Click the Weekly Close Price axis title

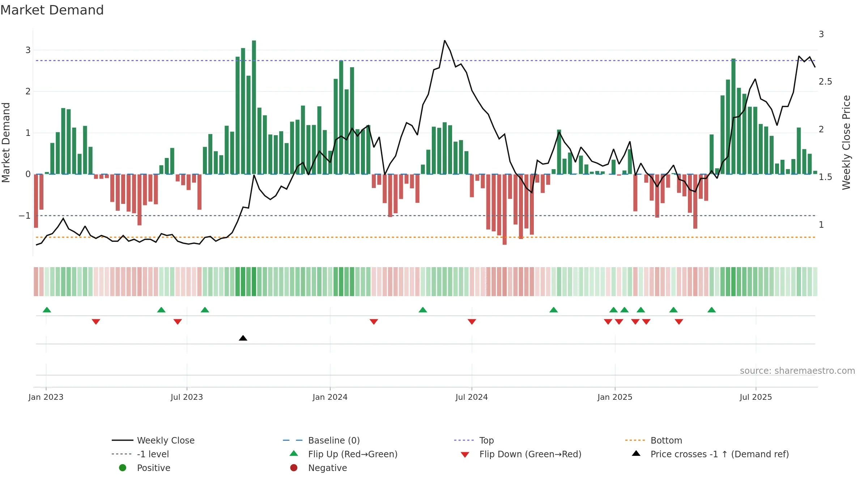[x=846, y=142]
